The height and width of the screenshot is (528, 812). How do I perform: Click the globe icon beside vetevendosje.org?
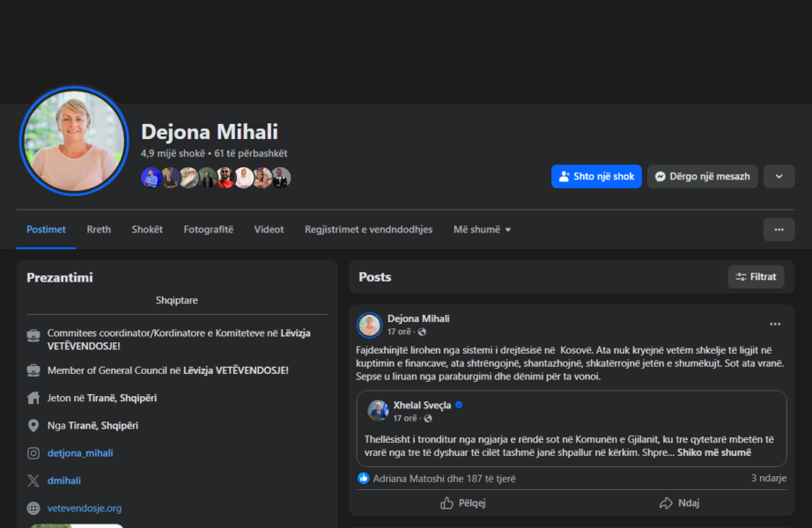[33, 508]
